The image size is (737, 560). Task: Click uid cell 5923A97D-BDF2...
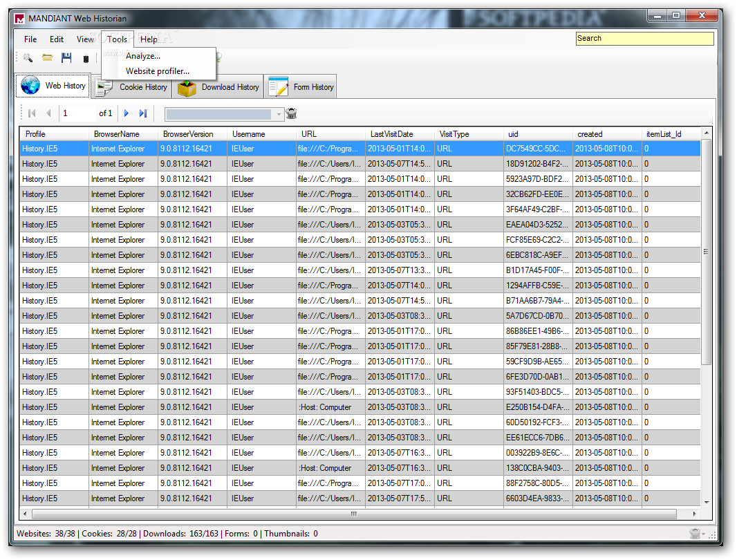tap(538, 179)
